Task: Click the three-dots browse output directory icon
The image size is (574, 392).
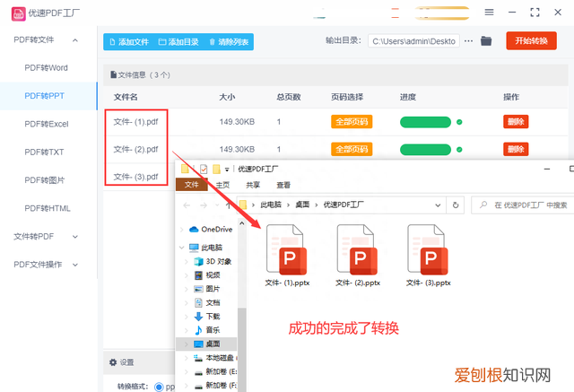Action: click(x=468, y=41)
